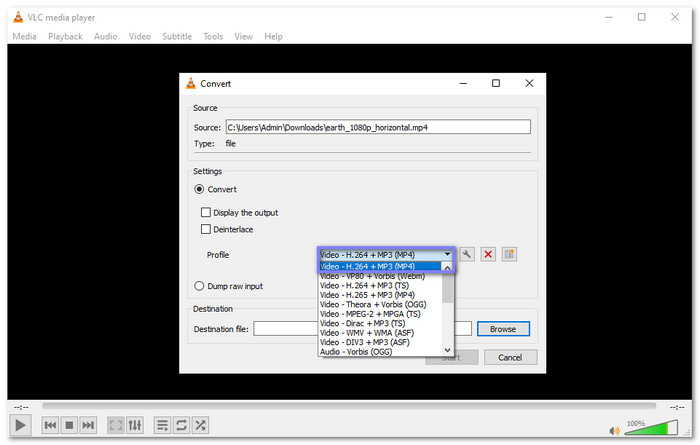Choose Video - DIV3 + MP3 (ASF) profile
Viewport: 700px width, 445px height.
[x=380, y=342]
